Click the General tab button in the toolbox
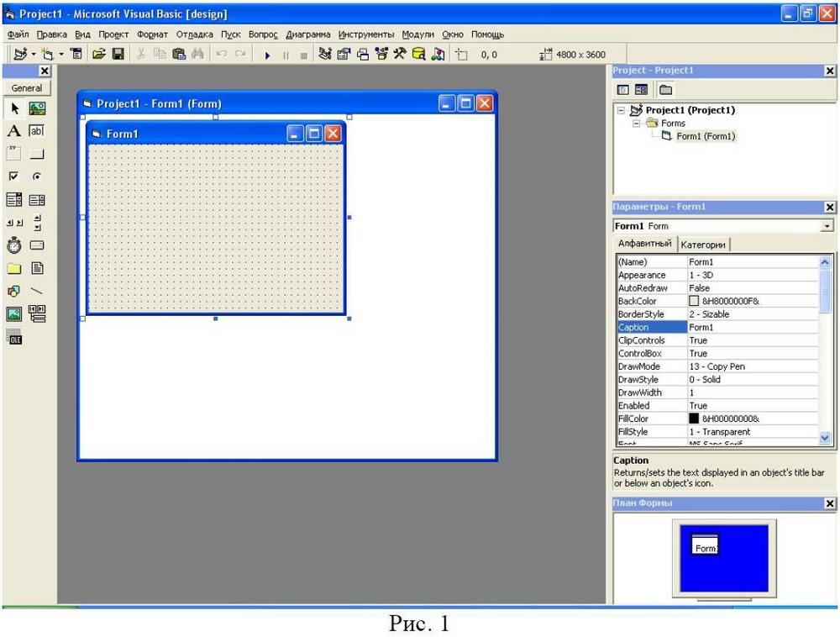Viewport: 840px width, 637px height. 27,88
